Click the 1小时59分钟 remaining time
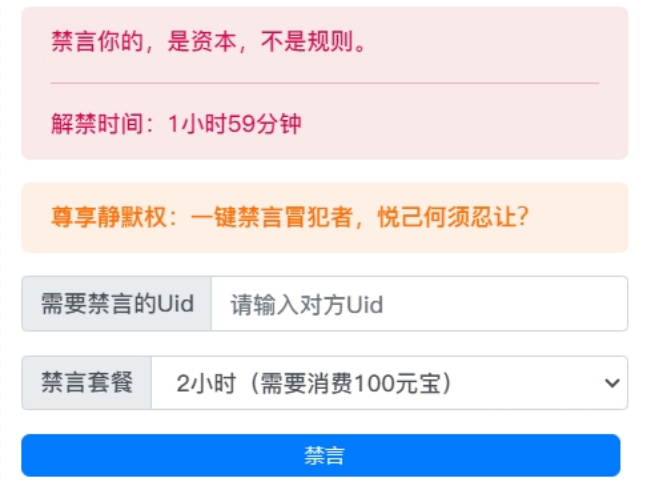 pyautogui.click(x=234, y=124)
